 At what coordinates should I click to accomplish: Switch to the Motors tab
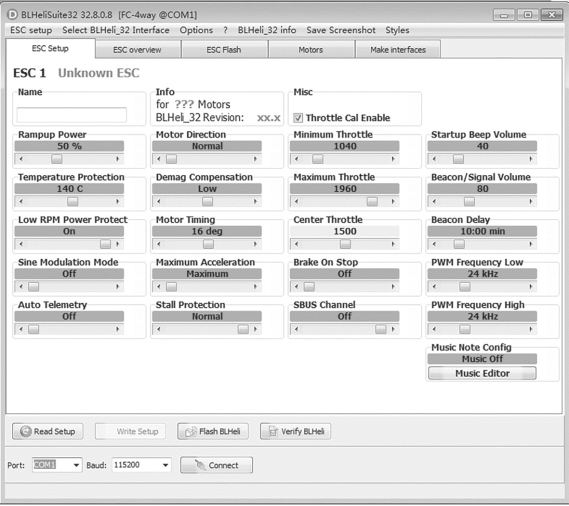pyautogui.click(x=311, y=50)
